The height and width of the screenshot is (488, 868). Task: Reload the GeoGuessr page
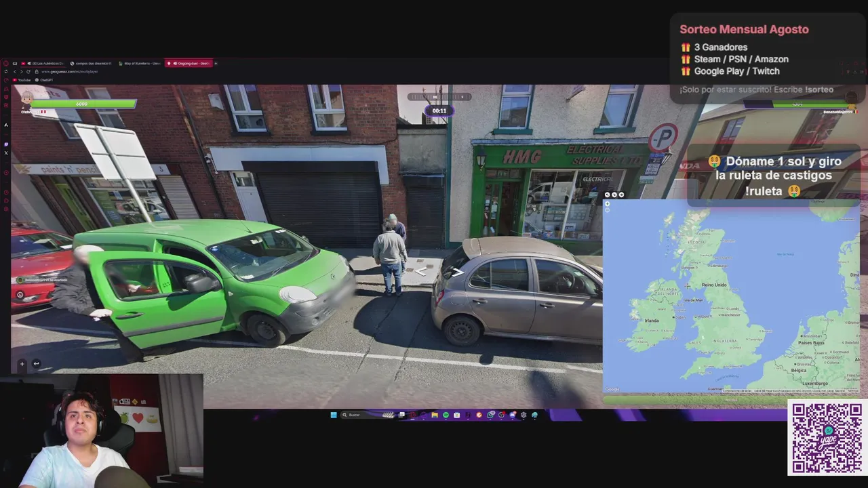point(28,71)
